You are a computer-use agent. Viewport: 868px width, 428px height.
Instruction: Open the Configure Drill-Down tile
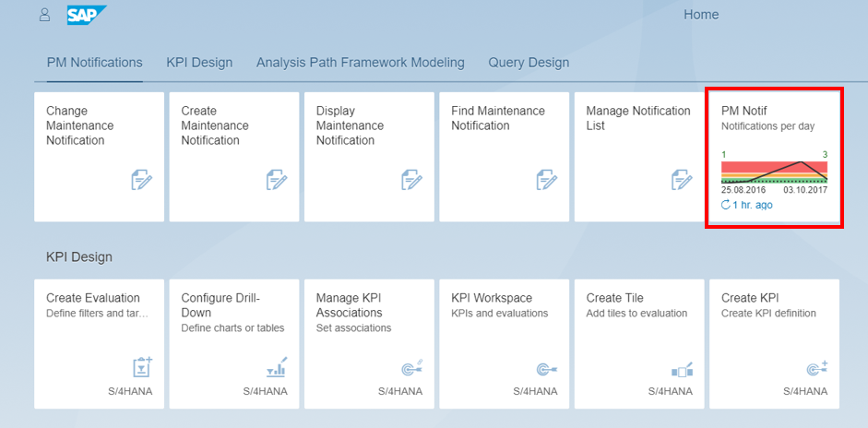(234, 344)
